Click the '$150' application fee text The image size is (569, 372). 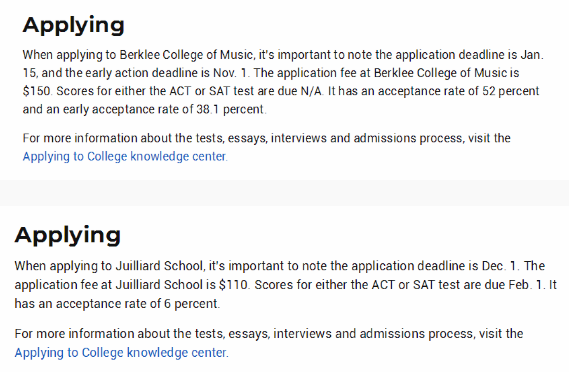click(37, 91)
